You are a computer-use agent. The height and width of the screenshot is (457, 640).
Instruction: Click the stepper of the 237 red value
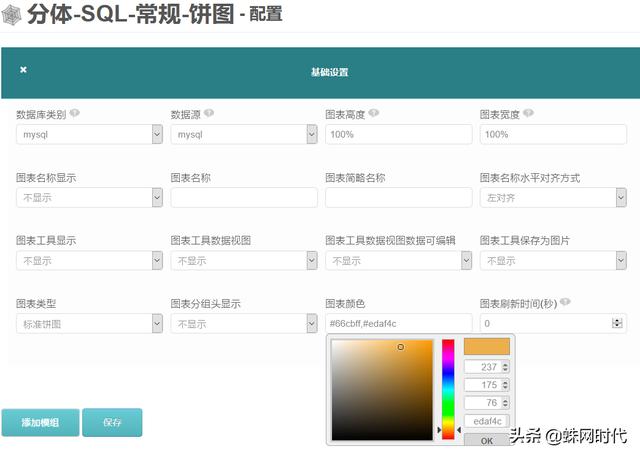click(x=505, y=367)
